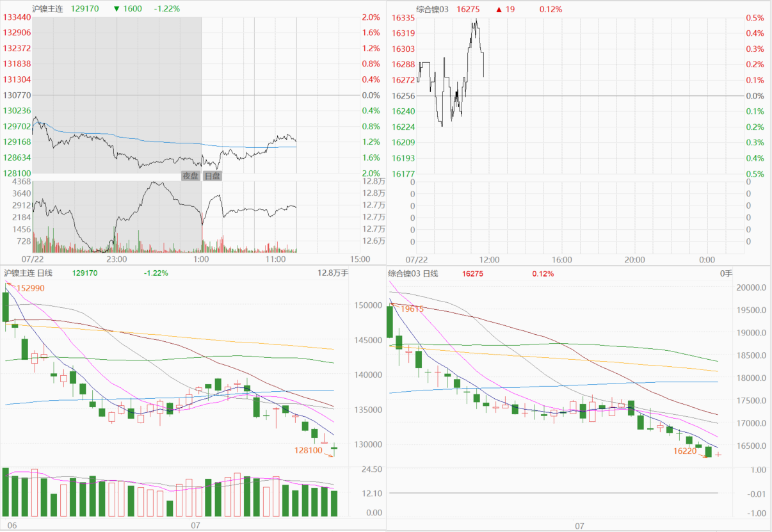Image resolution: width=772 pixels, height=532 pixels.
Task: Click the 152990 high price marker
Action: click(x=31, y=289)
